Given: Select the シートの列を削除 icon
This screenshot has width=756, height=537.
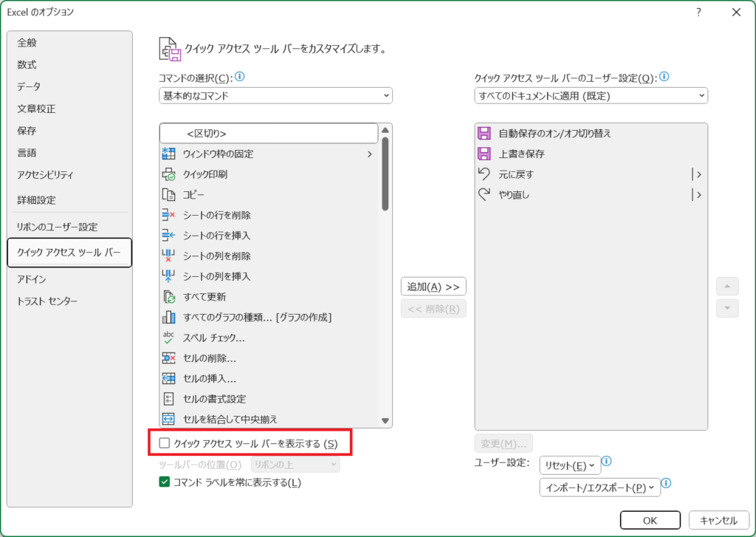Looking at the screenshot, I should pos(168,256).
